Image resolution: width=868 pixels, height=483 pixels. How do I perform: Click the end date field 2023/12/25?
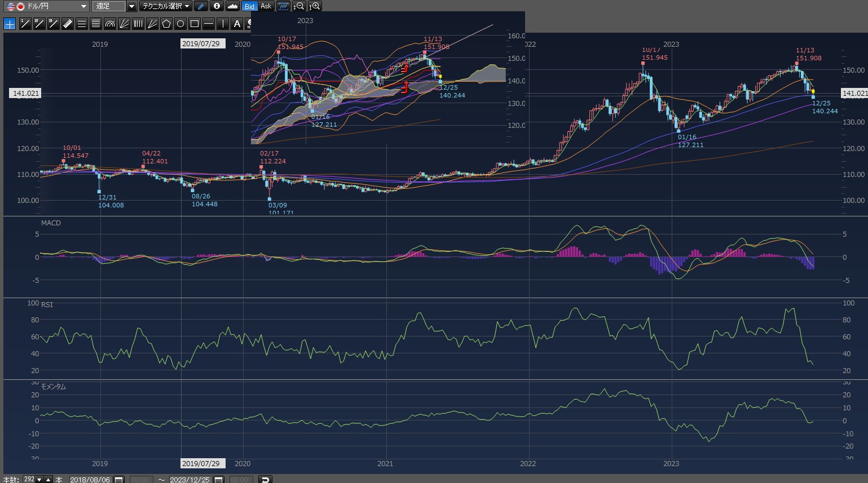[190, 480]
